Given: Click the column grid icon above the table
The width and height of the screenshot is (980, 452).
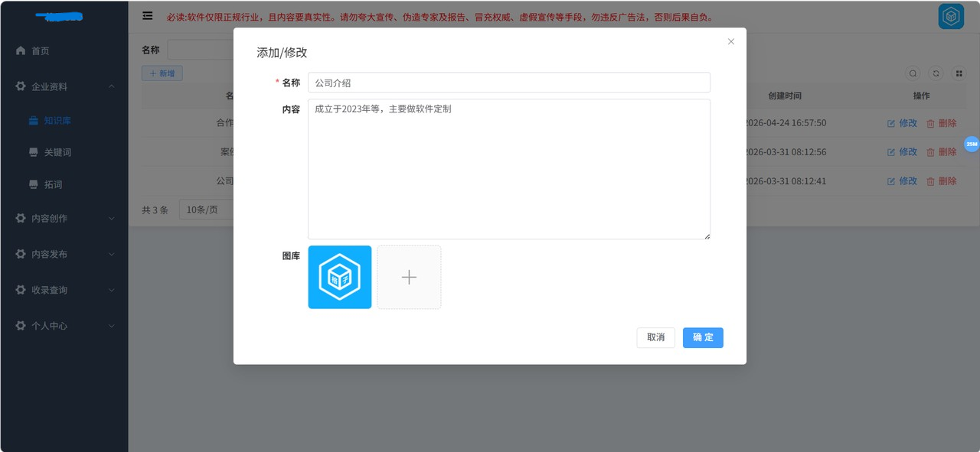Looking at the screenshot, I should 958,73.
